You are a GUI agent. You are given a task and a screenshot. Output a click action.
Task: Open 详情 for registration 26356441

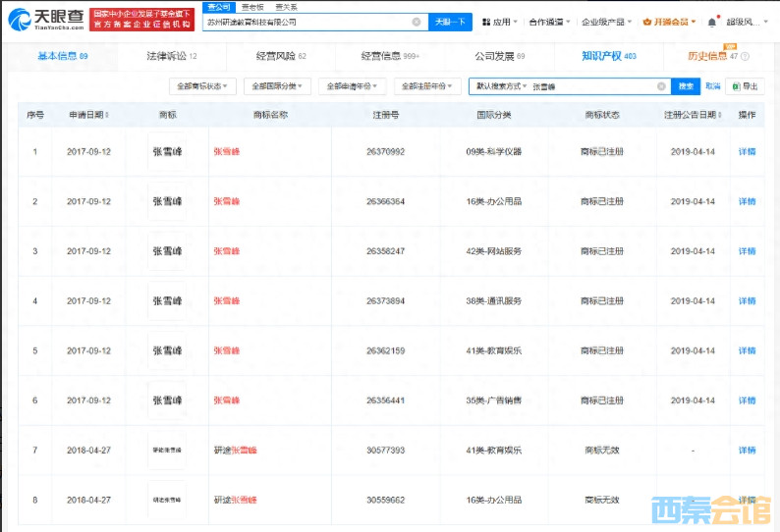pyautogui.click(x=747, y=400)
